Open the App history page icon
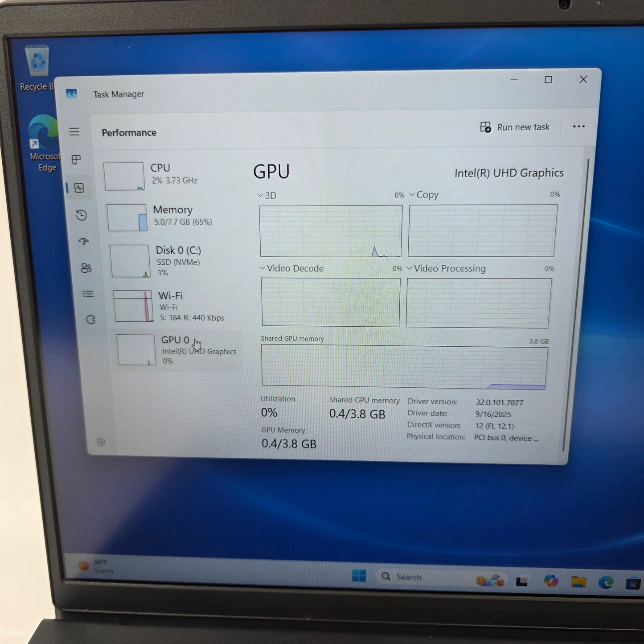 click(81, 215)
